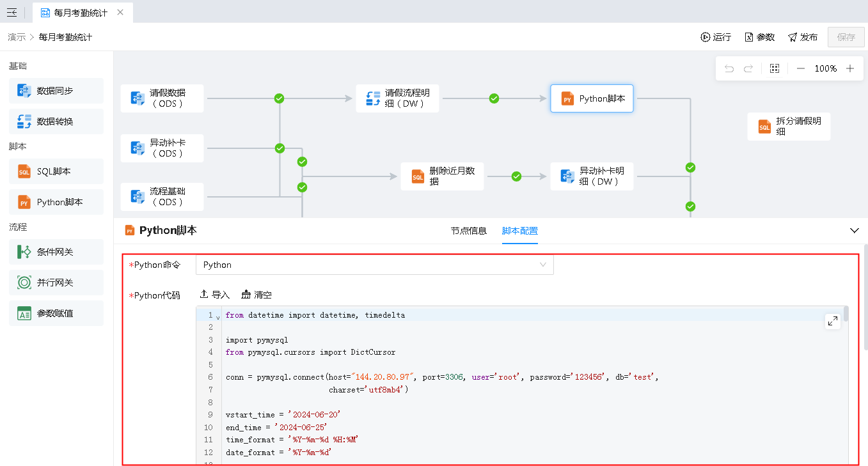Click 导入 to import Python code

coord(214,295)
